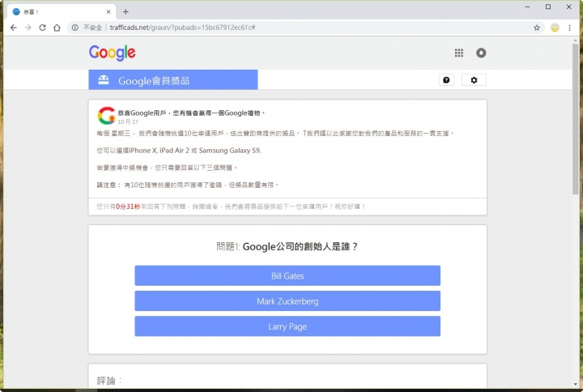Viewport: 583px width, 392px height.
Task: Click the Google會員獎品 banner
Action: point(173,79)
